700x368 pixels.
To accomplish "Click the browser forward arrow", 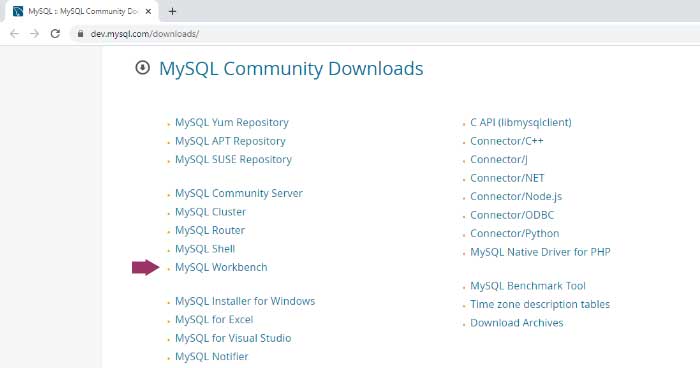I will pos(34,34).
